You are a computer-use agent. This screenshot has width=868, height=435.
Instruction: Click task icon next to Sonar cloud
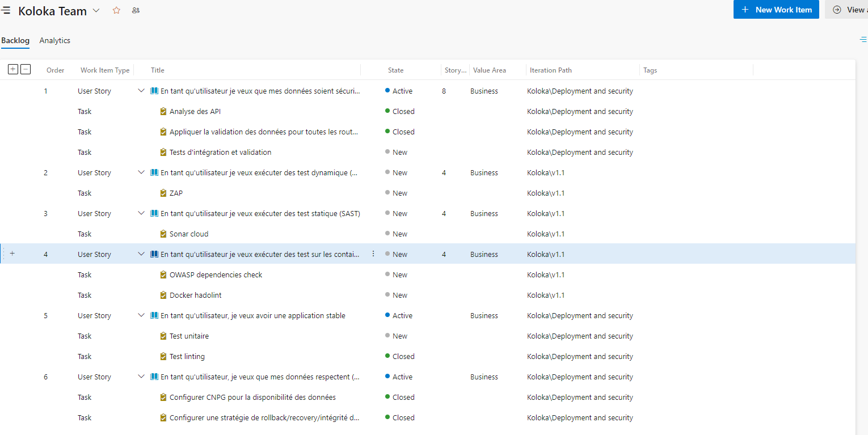coord(163,234)
